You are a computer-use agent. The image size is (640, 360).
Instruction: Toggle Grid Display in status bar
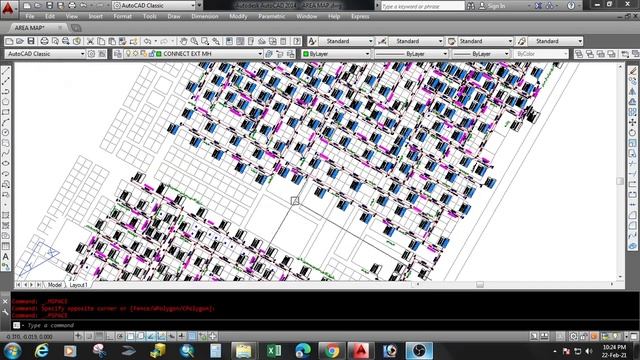(x=99, y=336)
